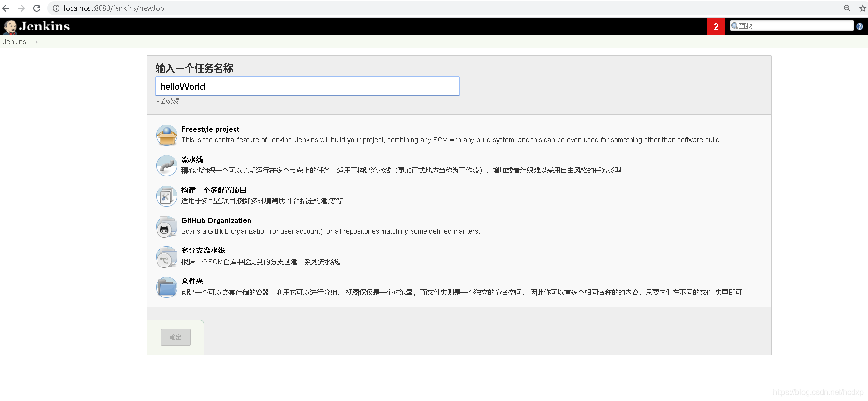Viewport: 868px width, 401px height.
Task: Choose the 多分支流水线 title
Action: pyautogui.click(x=203, y=251)
